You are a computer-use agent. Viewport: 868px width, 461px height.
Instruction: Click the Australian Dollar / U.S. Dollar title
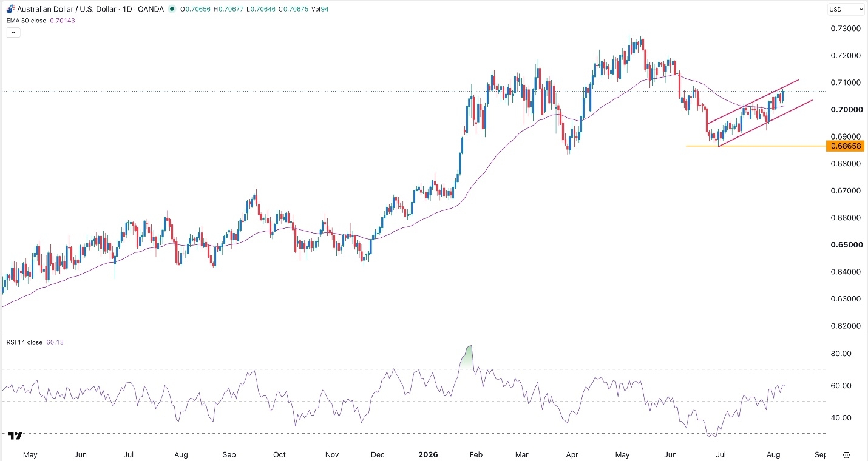coord(67,9)
